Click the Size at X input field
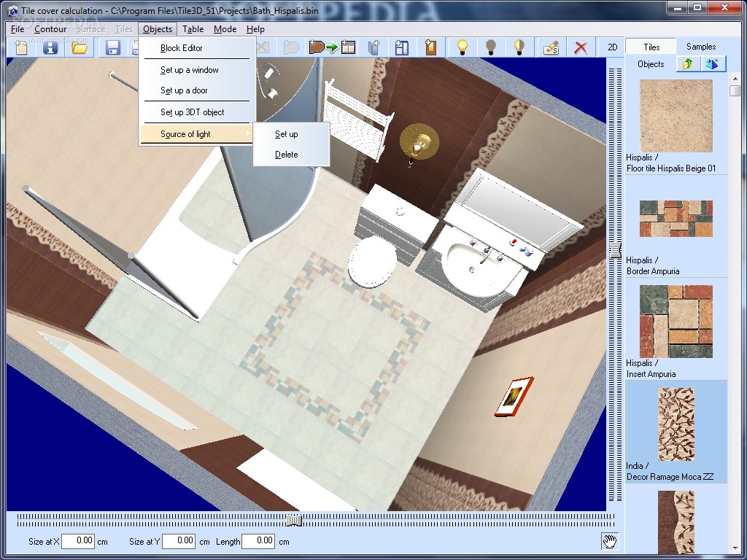The height and width of the screenshot is (560, 747). (78, 541)
